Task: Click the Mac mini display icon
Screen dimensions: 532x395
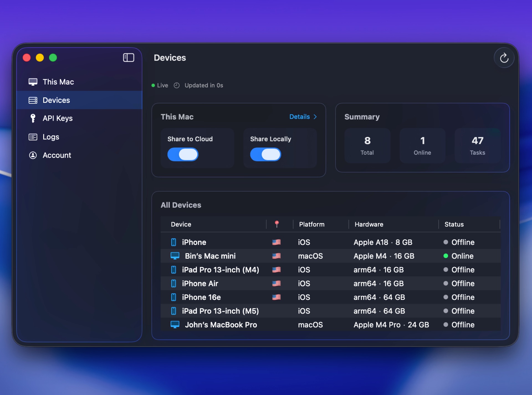Action: tap(175, 256)
